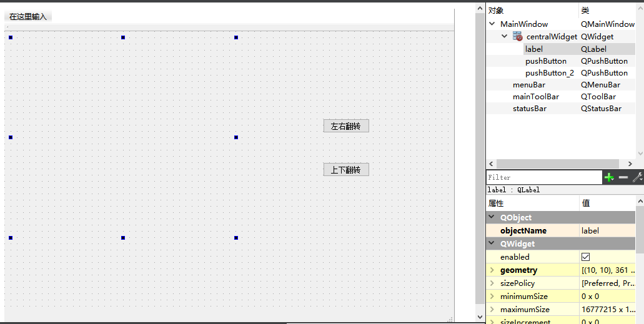Toggle the enabled checkbox
The width and height of the screenshot is (644, 324).
586,257
